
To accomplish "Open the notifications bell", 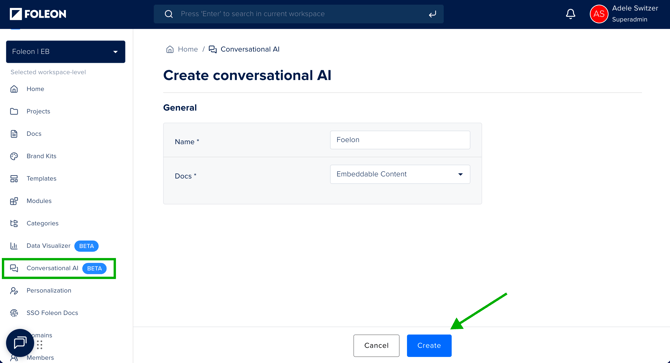I will tap(570, 14).
